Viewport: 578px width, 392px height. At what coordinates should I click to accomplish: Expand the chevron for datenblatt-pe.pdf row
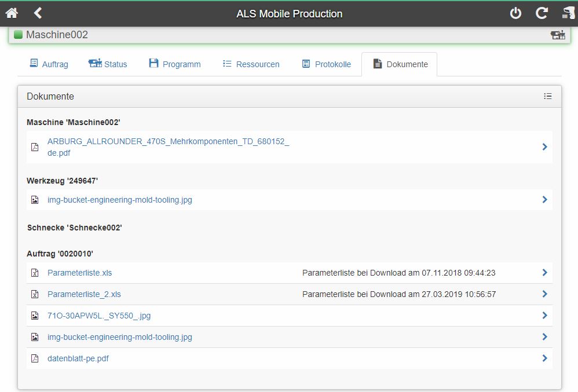[545, 358]
